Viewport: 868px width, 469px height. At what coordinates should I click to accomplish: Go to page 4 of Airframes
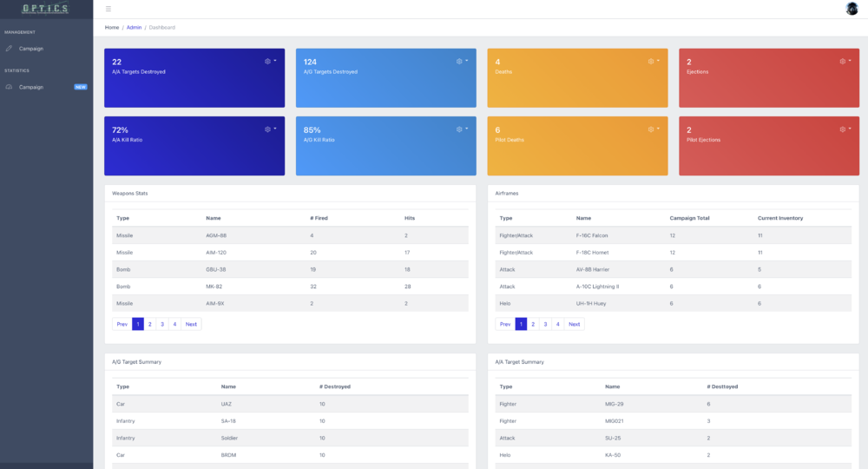557,324
